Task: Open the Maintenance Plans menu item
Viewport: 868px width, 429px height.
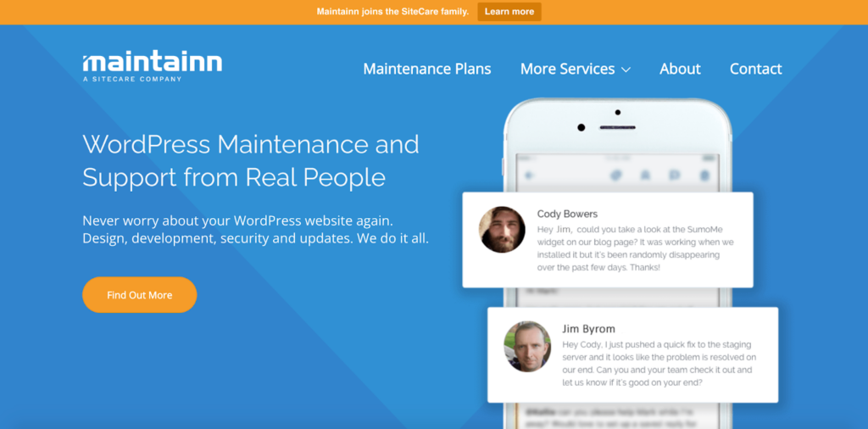Action: tap(427, 69)
